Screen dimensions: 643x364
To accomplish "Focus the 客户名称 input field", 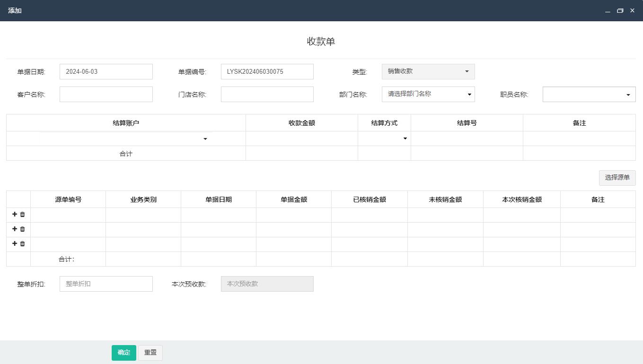I will click(x=106, y=95).
